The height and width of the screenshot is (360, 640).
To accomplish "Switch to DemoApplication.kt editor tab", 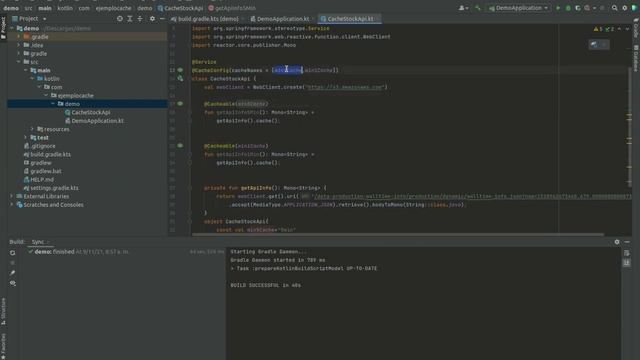I will [282, 19].
